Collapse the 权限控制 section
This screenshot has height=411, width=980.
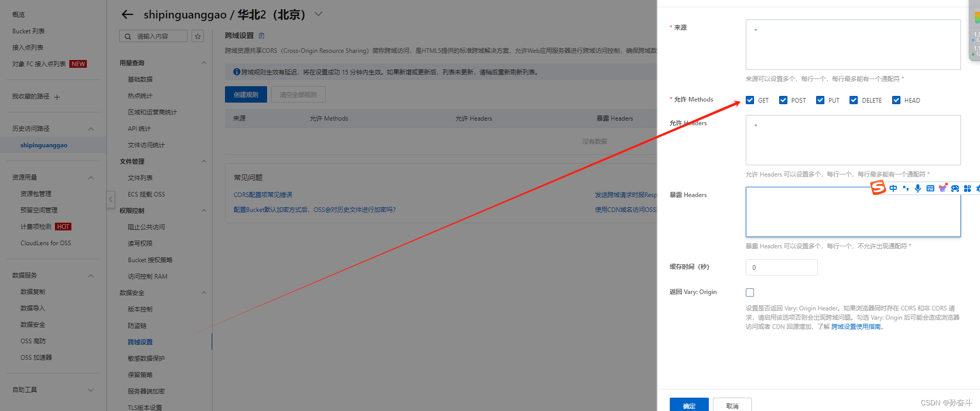point(204,211)
